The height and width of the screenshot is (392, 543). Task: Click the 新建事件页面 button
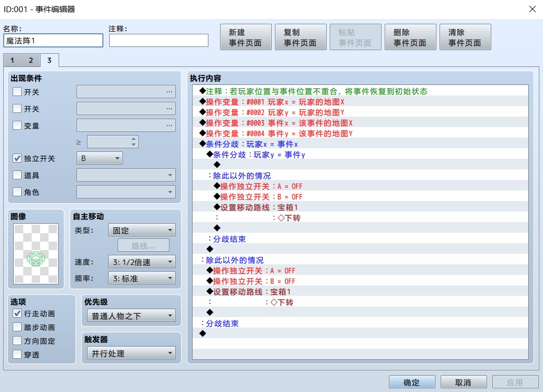(x=246, y=37)
